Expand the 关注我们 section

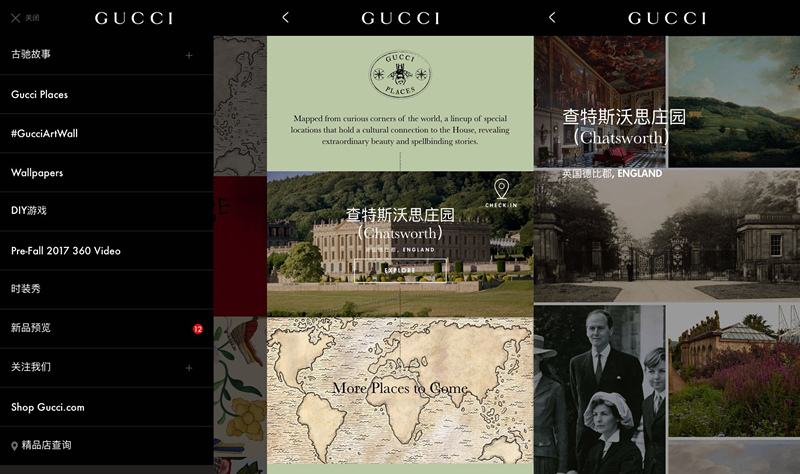[189, 368]
